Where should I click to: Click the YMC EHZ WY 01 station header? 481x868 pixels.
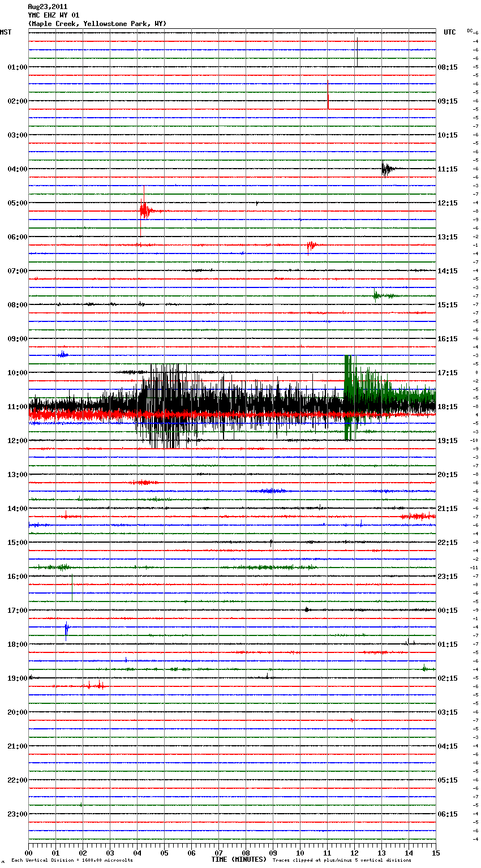click(x=54, y=15)
